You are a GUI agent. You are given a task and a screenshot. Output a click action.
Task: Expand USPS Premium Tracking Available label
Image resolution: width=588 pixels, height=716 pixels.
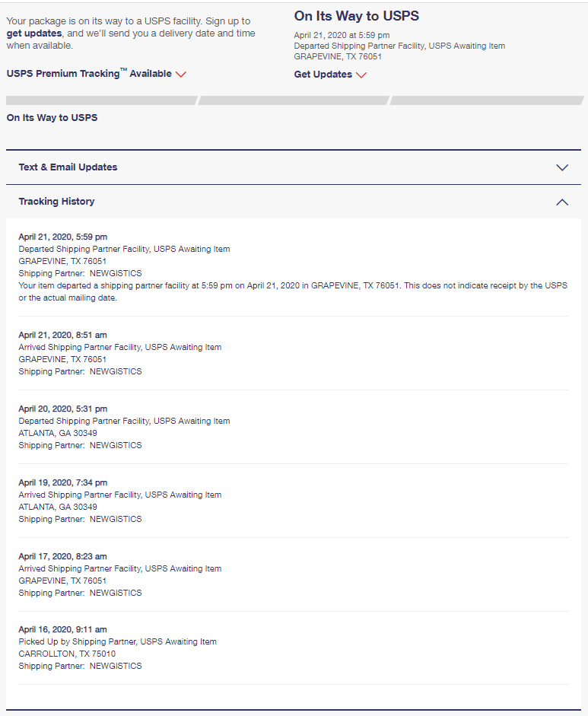point(89,74)
